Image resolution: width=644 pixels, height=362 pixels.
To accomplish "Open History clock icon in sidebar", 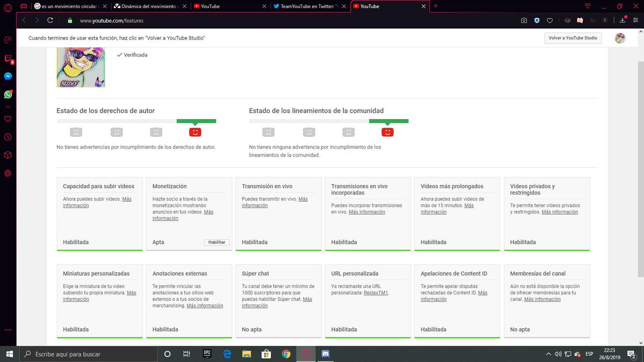I will pyautogui.click(x=8, y=137).
